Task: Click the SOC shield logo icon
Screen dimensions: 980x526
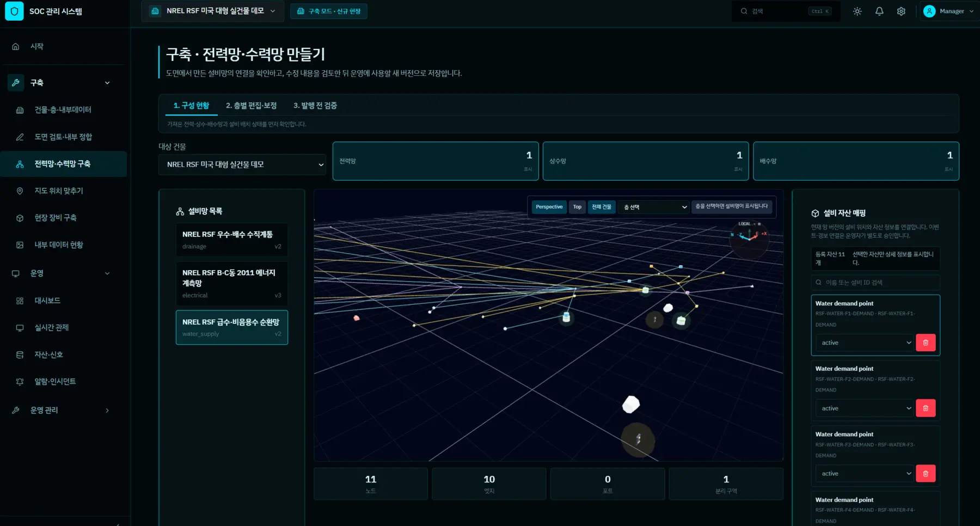Action: (14, 11)
